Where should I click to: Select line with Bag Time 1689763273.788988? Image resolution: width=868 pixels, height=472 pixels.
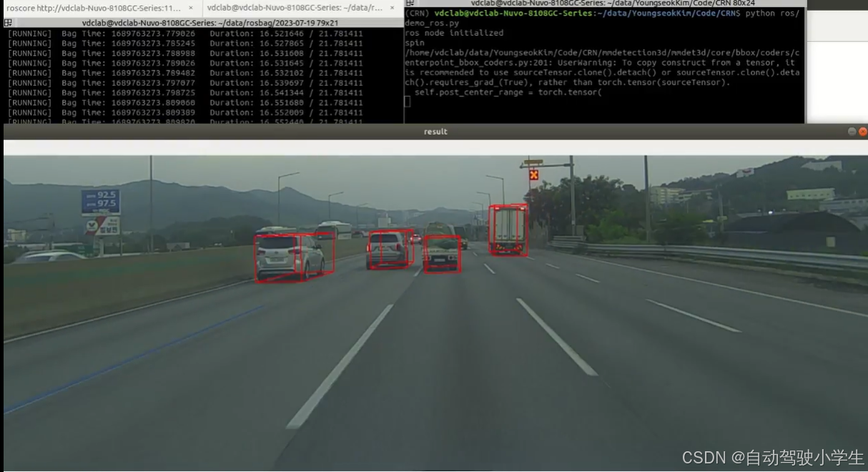(x=185, y=54)
